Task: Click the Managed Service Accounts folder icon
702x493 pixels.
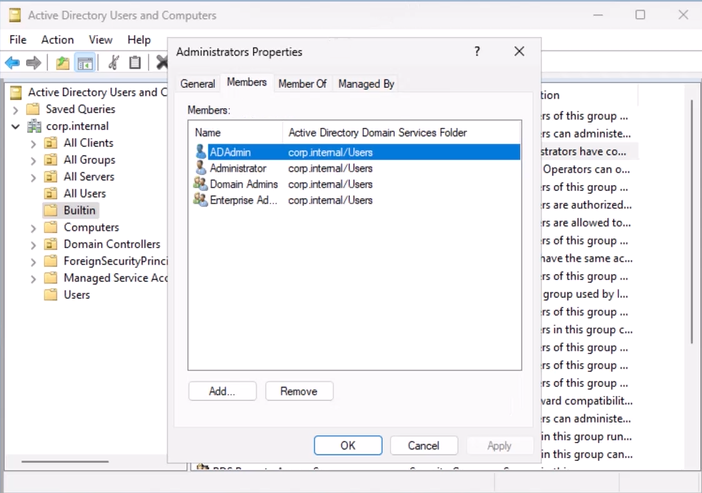Action: [51, 278]
